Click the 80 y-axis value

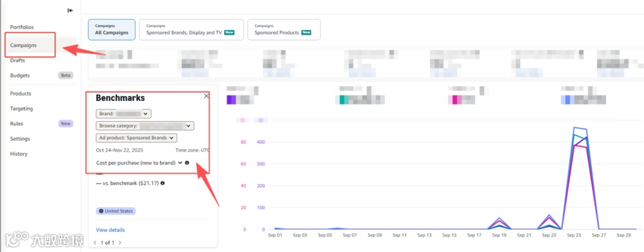[243, 142]
